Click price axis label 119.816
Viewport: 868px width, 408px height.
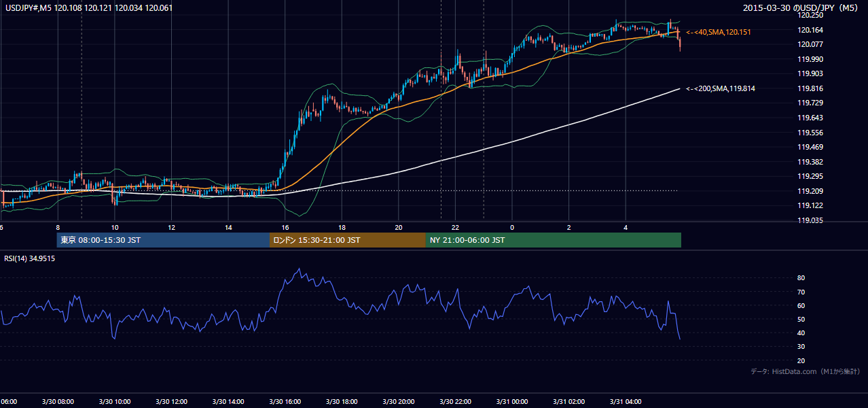click(x=810, y=88)
